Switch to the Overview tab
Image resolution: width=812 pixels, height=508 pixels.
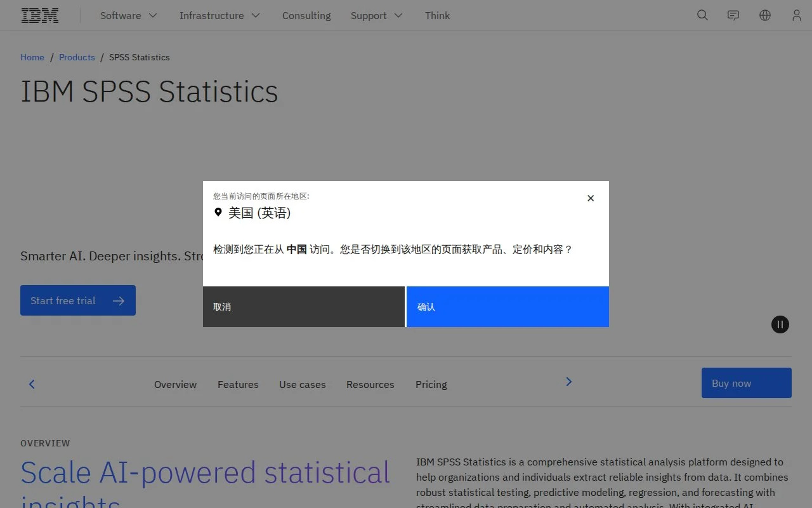click(x=175, y=384)
